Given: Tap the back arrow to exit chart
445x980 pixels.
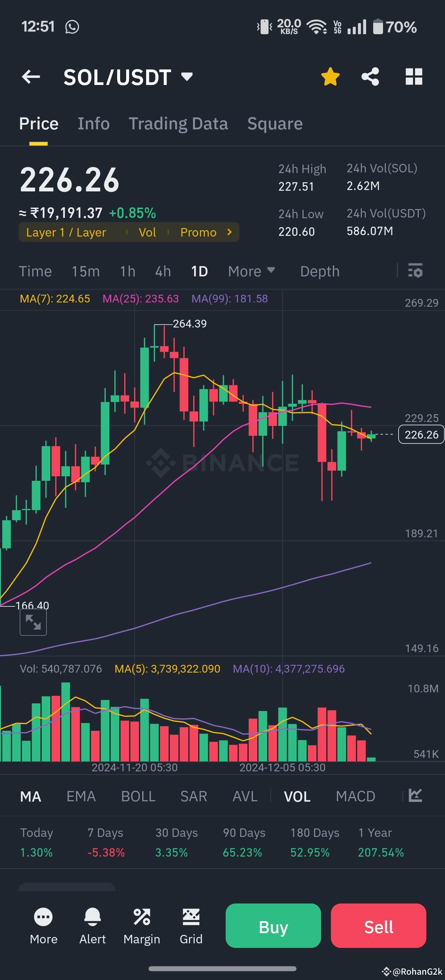Looking at the screenshot, I should [x=30, y=76].
